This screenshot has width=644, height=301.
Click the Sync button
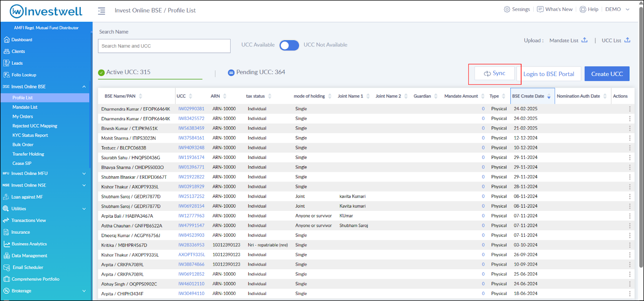(494, 73)
